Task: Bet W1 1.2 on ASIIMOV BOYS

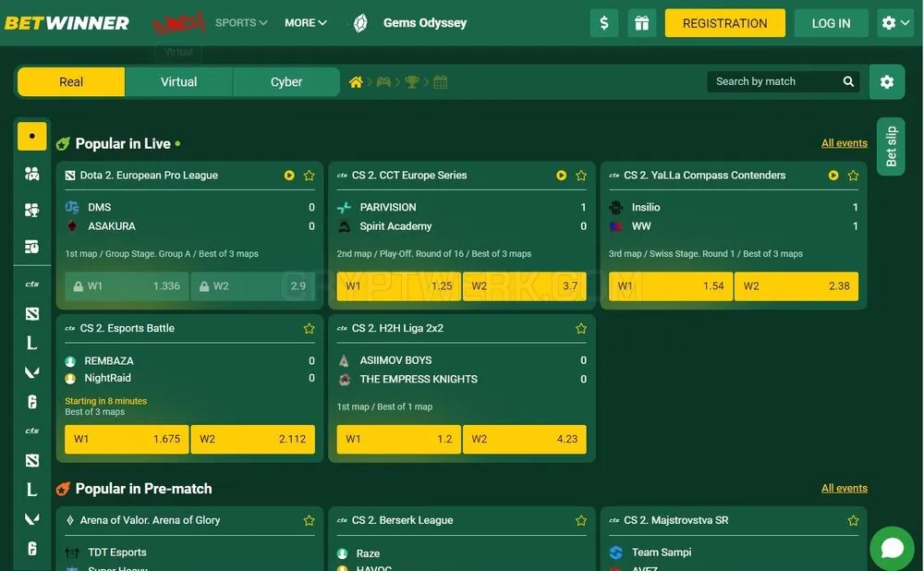Action: coord(398,439)
